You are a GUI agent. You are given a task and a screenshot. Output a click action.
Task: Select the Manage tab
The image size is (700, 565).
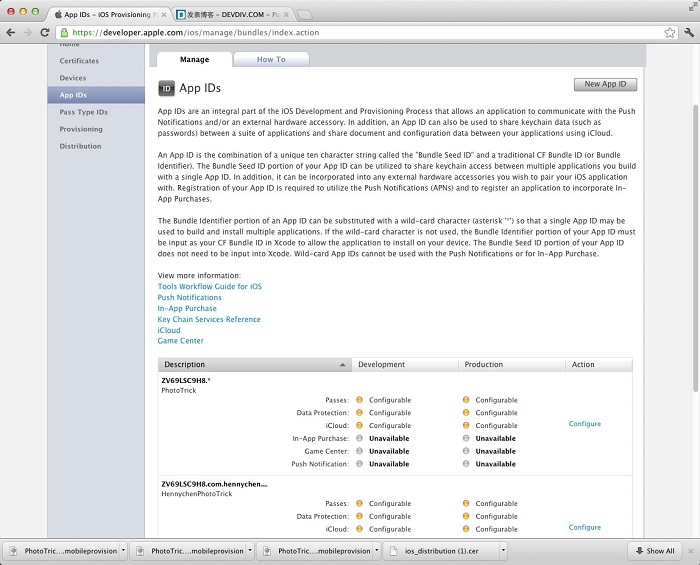click(195, 59)
